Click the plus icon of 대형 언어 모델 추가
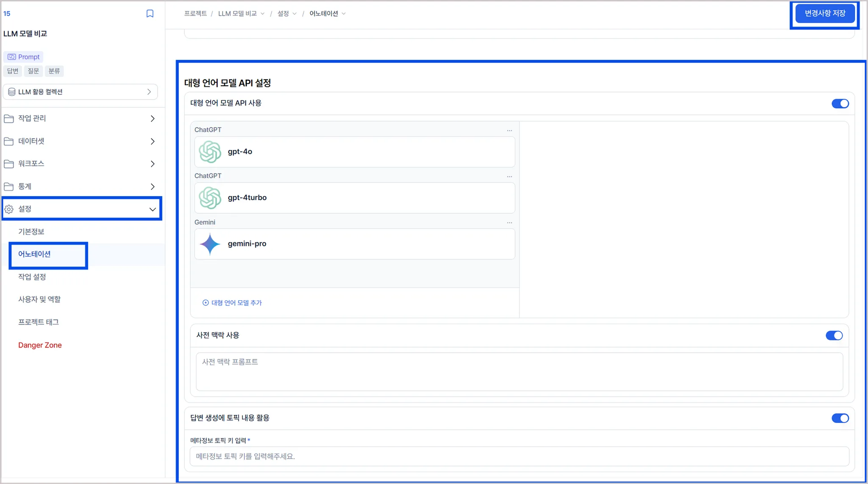The image size is (868, 484). (206, 303)
